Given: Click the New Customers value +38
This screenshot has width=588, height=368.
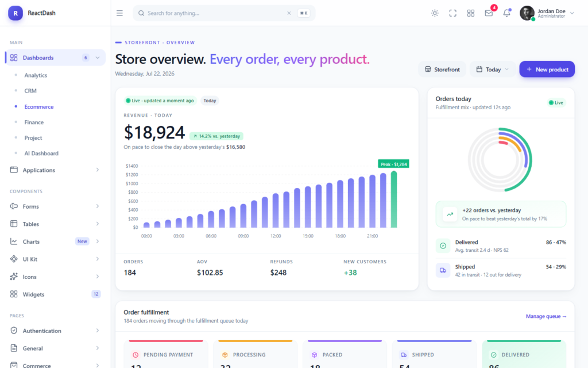Looking at the screenshot, I should point(350,273).
